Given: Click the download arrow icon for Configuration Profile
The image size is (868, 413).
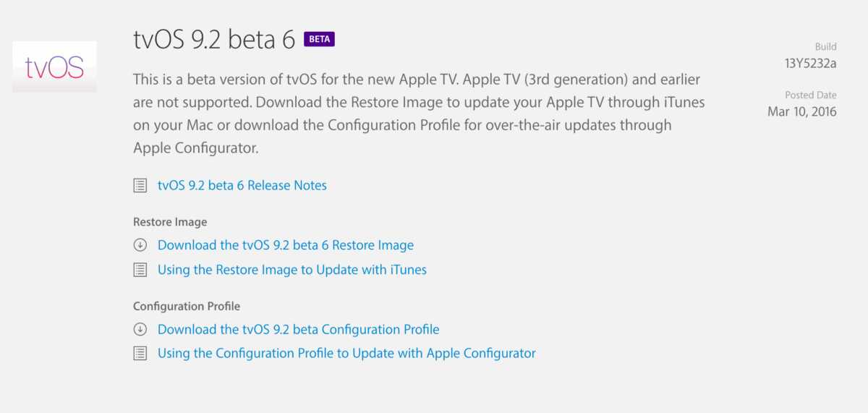Looking at the screenshot, I should click(140, 329).
